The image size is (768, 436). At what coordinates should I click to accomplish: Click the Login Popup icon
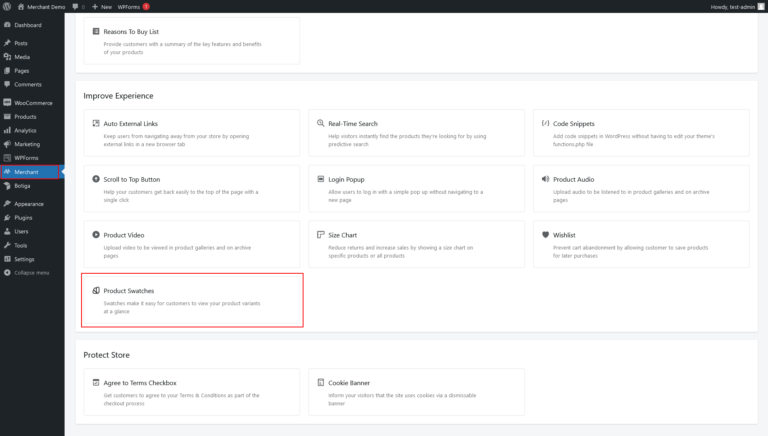[x=321, y=179]
